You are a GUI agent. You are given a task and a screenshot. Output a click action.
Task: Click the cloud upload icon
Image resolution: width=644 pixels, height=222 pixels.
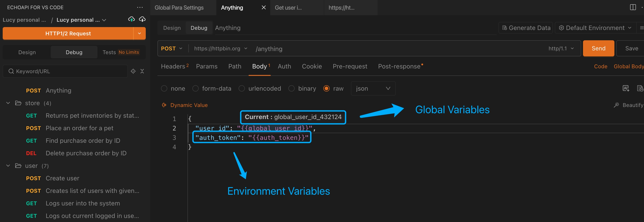click(131, 19)
